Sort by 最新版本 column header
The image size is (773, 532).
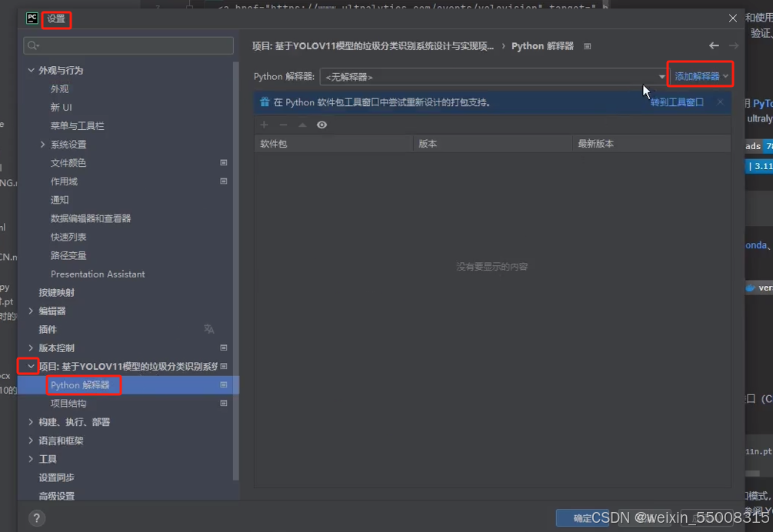pos(651,144)
